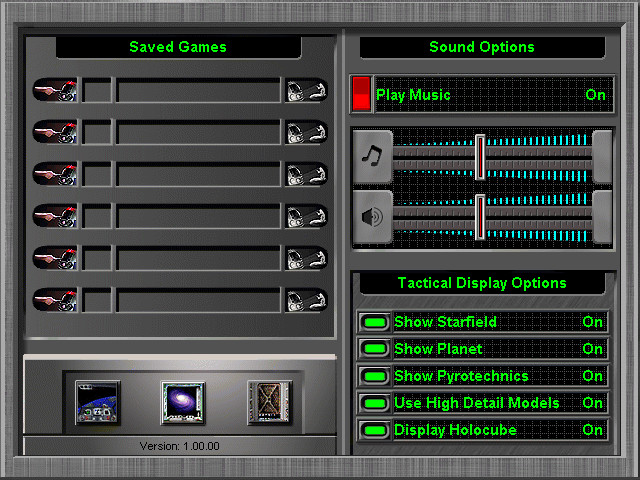Select the first saved-game name field
The width and height of the screenshot is (640, 480).
pyautogui.click(x=198, y=90)
